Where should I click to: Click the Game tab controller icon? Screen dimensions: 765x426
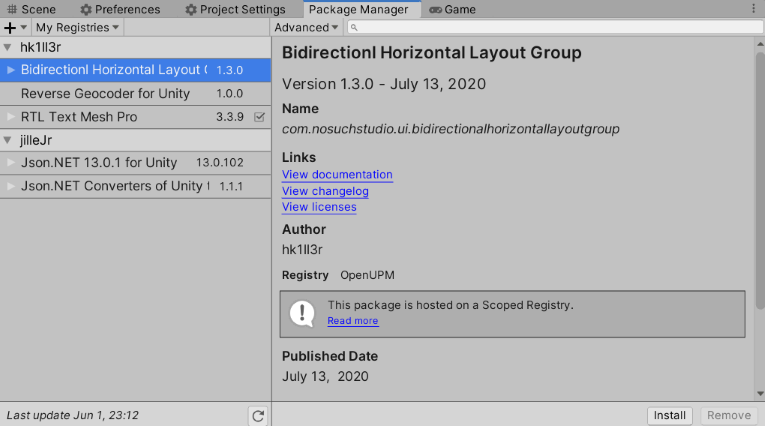tap(435, 9)
